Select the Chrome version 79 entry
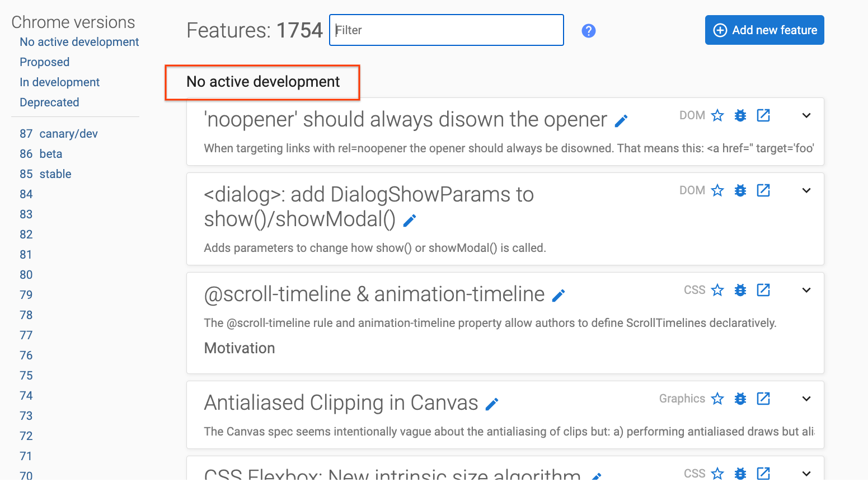Viewport: 868px width, 482px height. pos(26,294)
